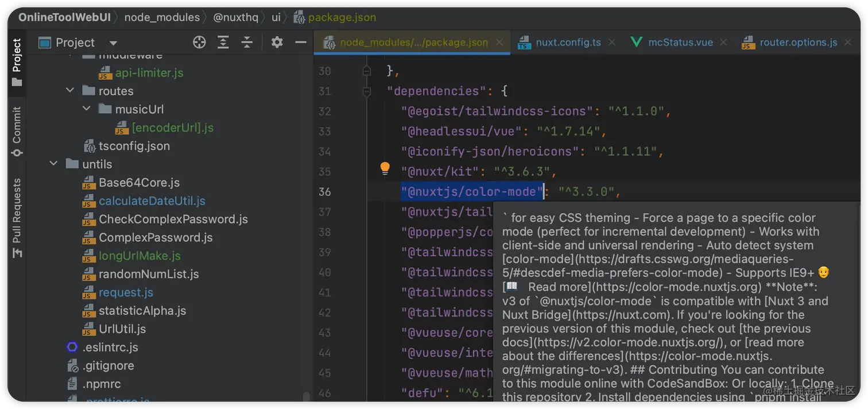Click "@nuxt/kit" dependency key
868x409 pixels.
click(440, 172)
